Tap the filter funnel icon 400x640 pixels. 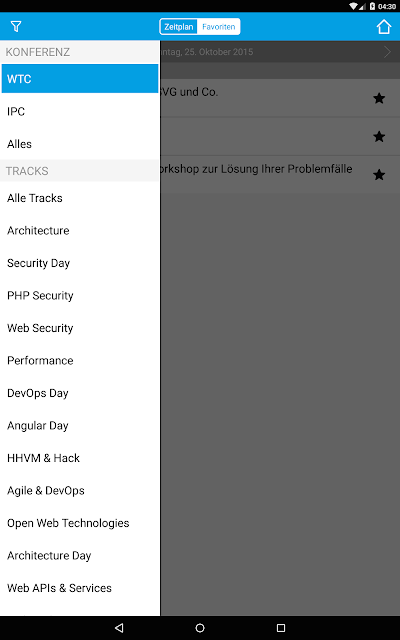point(16,27)
